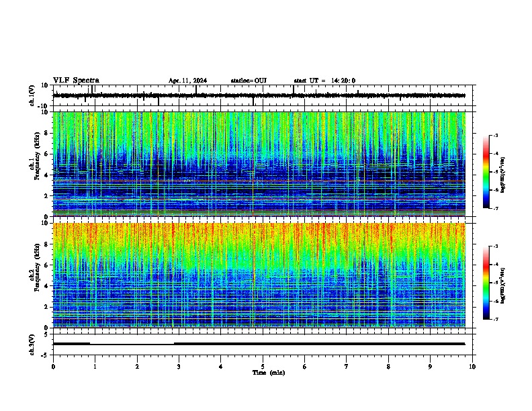
Task: Click the ch.3 voltage trace bar
Action: tap(259, 344)
